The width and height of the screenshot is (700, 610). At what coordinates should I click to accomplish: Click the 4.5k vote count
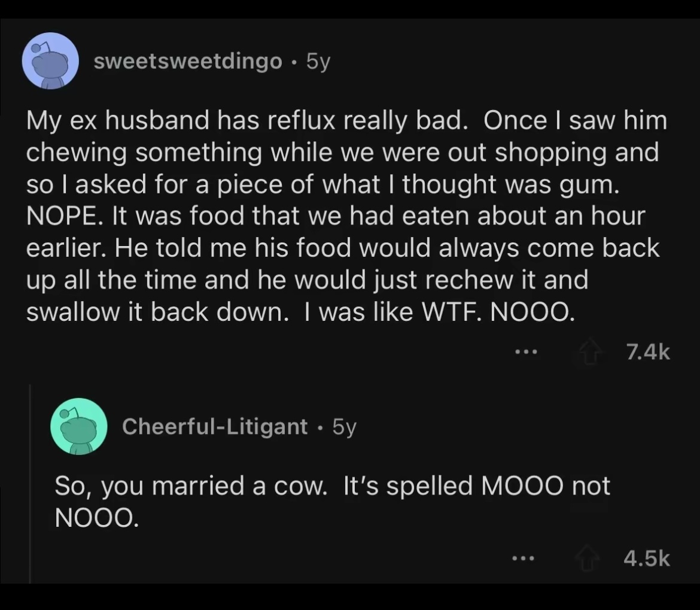click(x=646, y=559)
